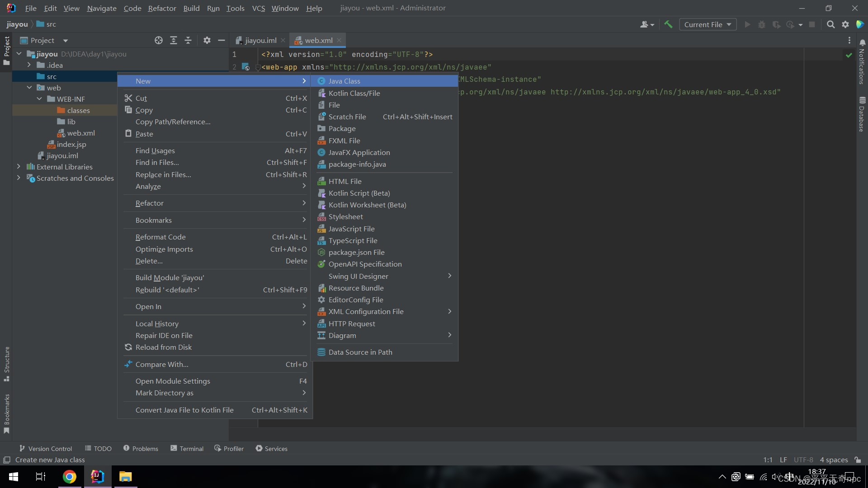Open the Profiler tool window
This screenshot has width=868, height=488.
coord(229,448)
